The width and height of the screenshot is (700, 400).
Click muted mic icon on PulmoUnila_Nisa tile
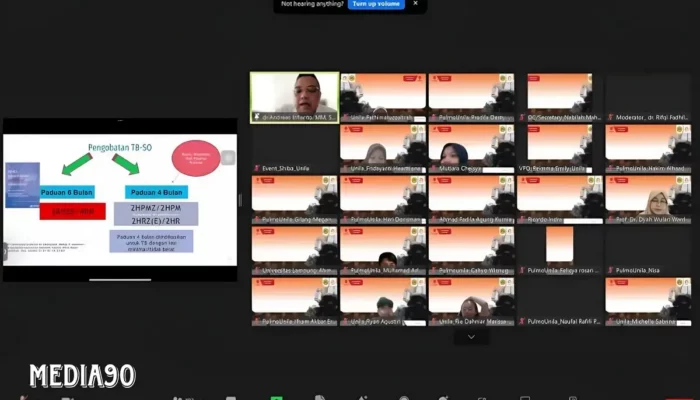pos(610,270)
